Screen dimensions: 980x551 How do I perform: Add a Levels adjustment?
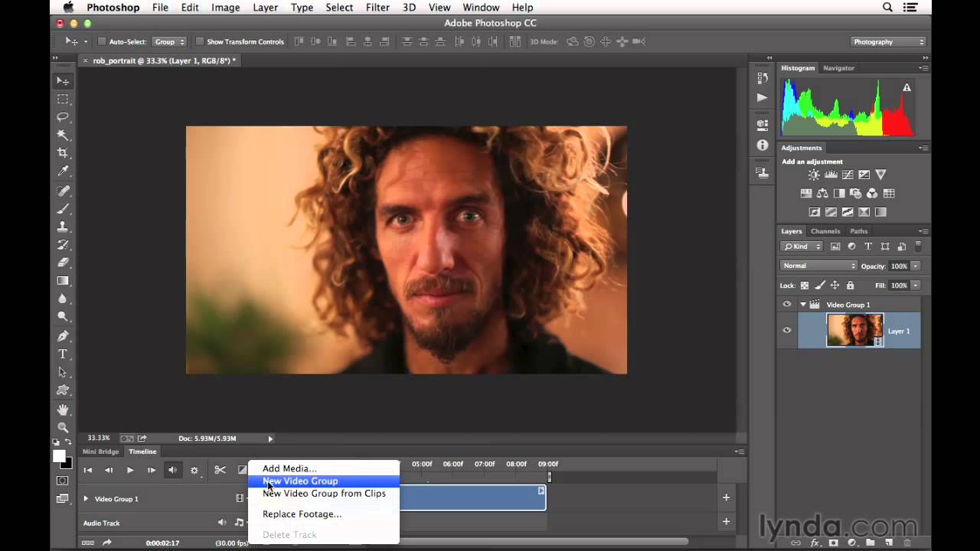[831, 175]
